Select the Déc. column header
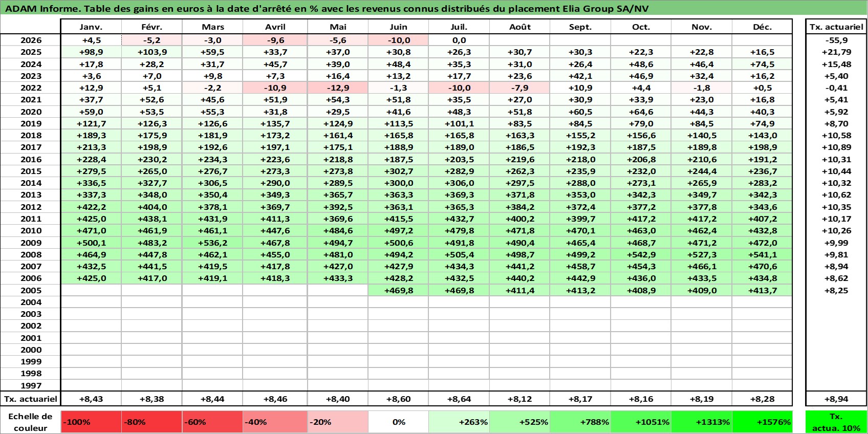Screen dimensions: 868x434 pyautogui.click(x=762, y=27)
